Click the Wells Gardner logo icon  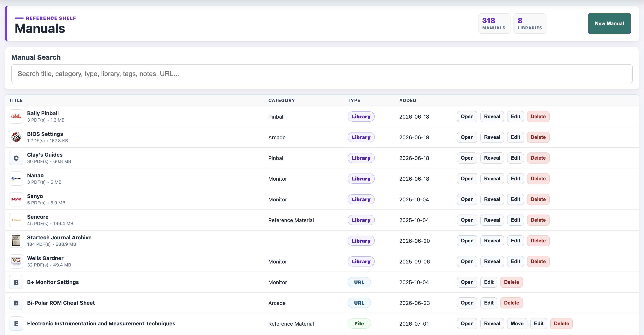(16, 262)
